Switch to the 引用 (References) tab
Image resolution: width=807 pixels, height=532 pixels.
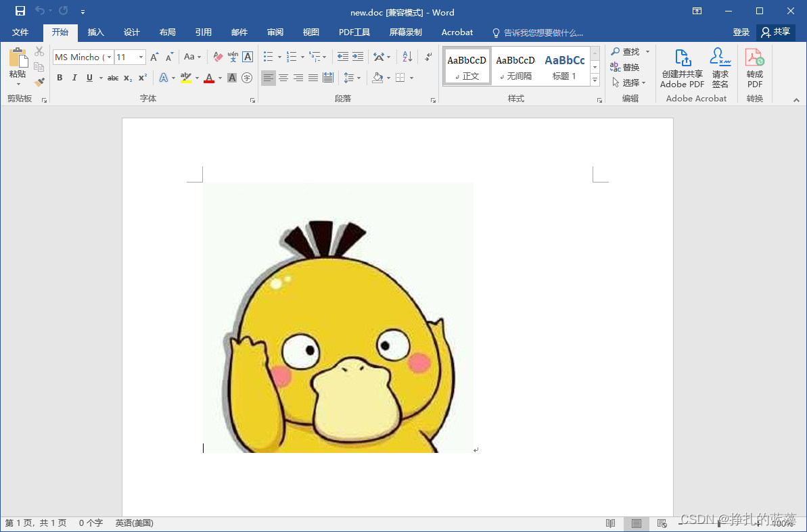coord(204,32)
